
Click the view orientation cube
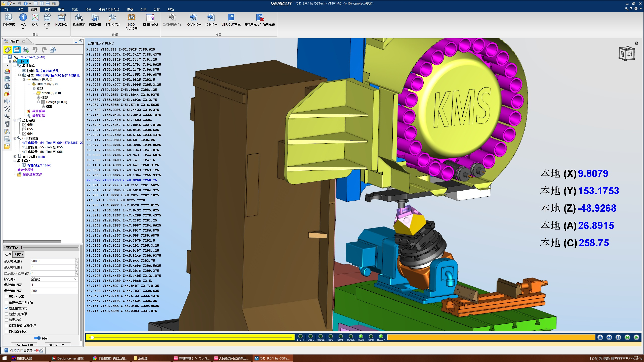pos(627,53)
